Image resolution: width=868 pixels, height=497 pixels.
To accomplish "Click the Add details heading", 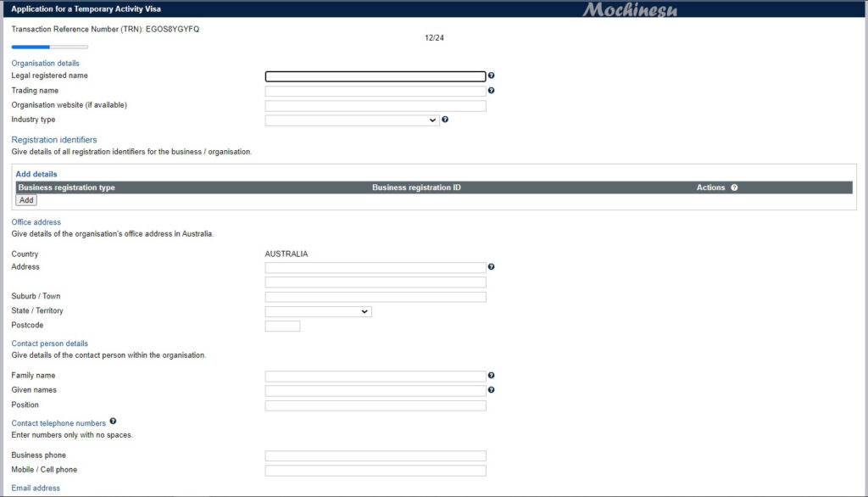I will pos(36,174).
